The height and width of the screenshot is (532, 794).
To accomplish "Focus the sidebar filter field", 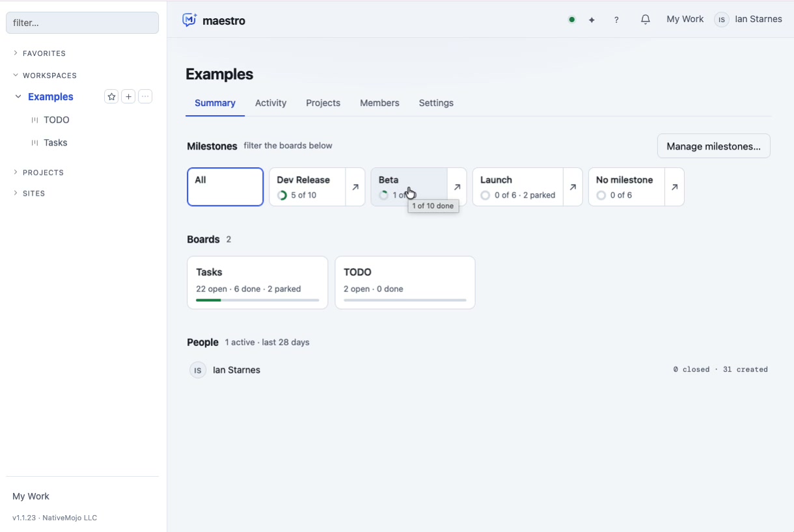I will (82, 23).
